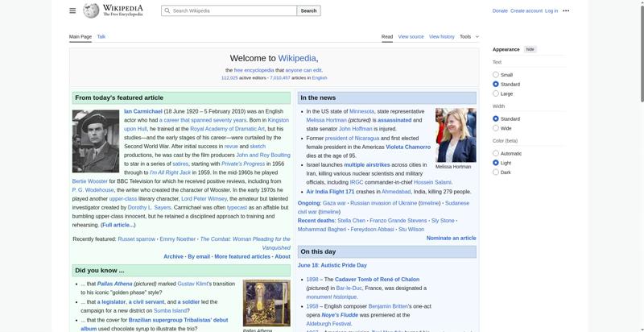The height and width of the screenshot is (332, 644).
Task: Open the Melissa Hortman photo
Action: pyautogui.click(x=456, y=135)
